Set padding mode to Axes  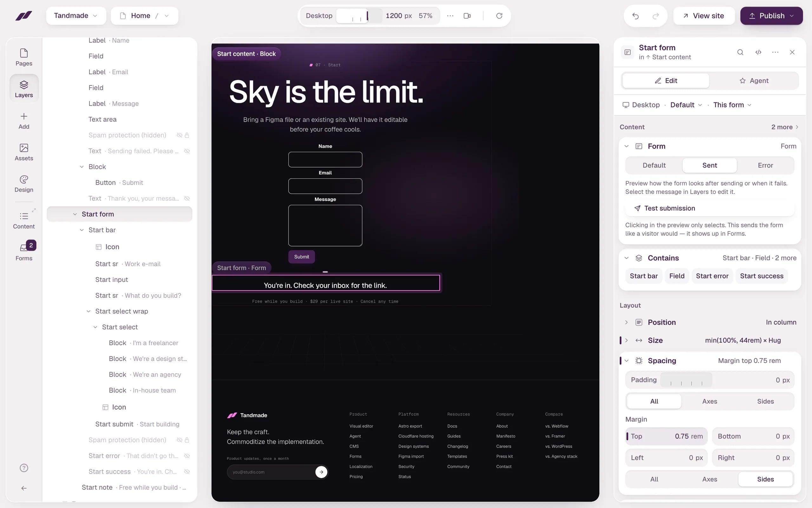point(710,401)
